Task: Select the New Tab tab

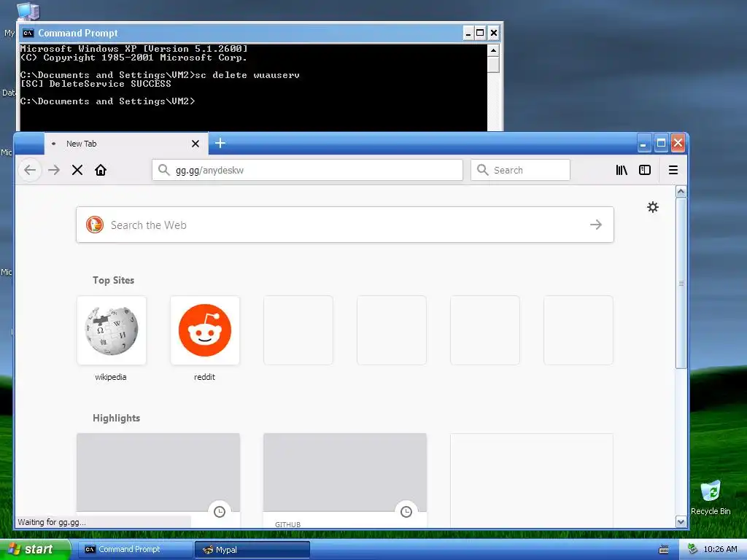Action: [x=126, y=144]
